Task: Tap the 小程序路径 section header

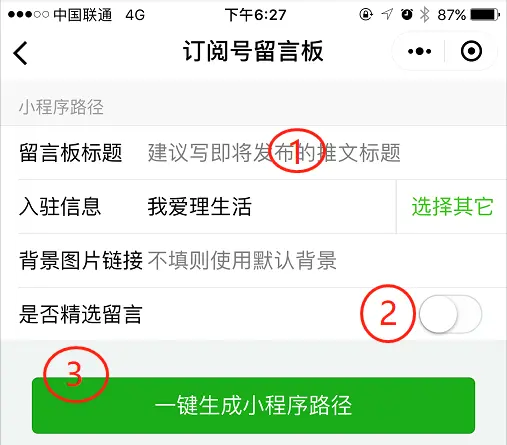Action: [61, 107]
